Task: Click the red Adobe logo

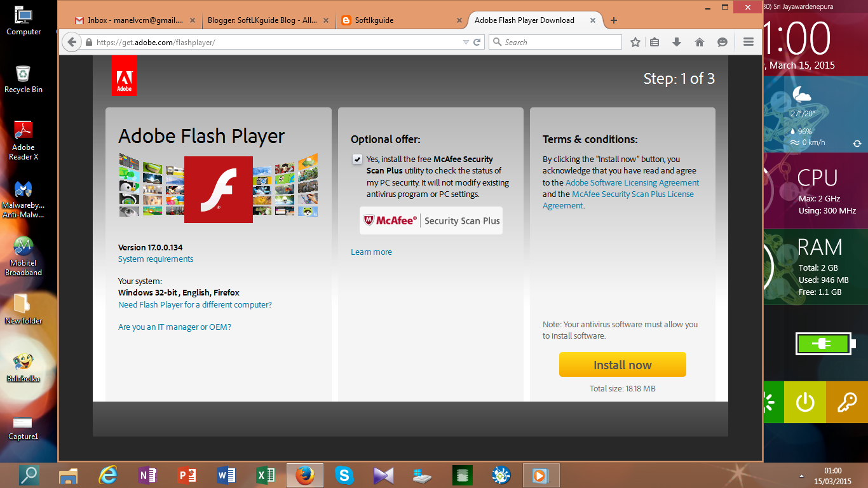Action: coord(124,76)
